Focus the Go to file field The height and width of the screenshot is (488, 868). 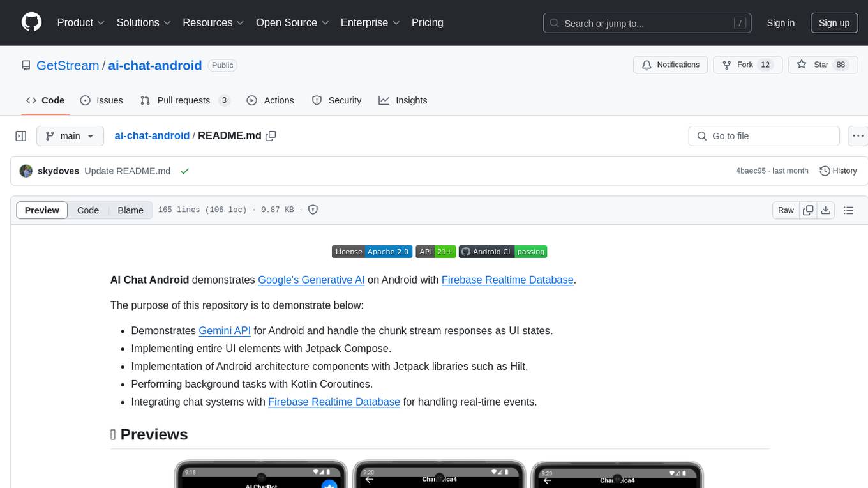tap(764, 136)
